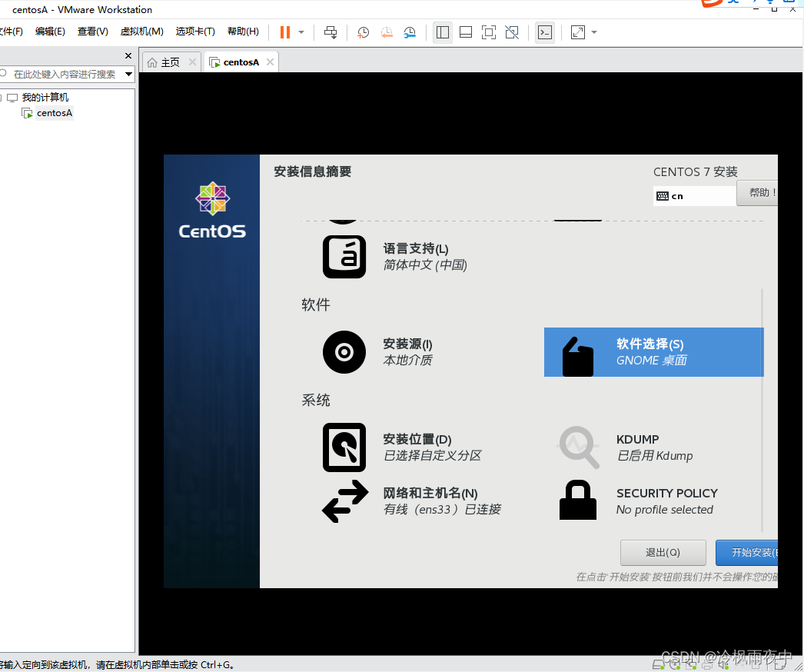Open the console view
This screenshot has width=804, height=672.
[544, 32]
